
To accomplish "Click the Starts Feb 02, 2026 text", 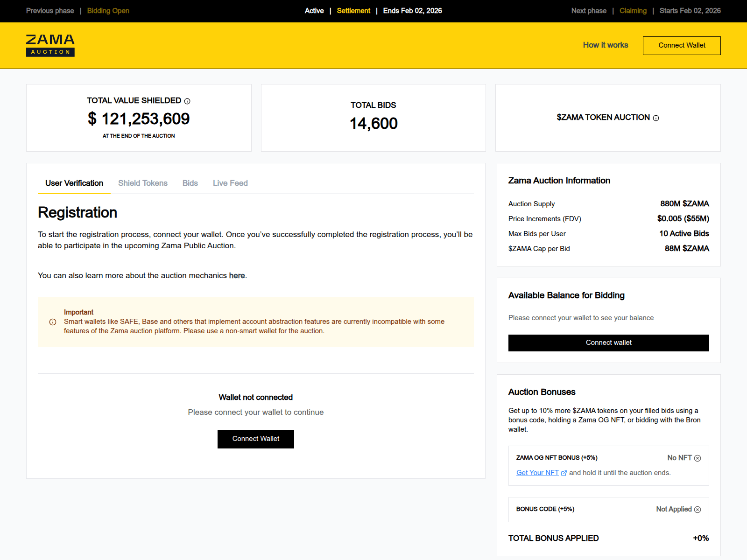I will [690, 11].
